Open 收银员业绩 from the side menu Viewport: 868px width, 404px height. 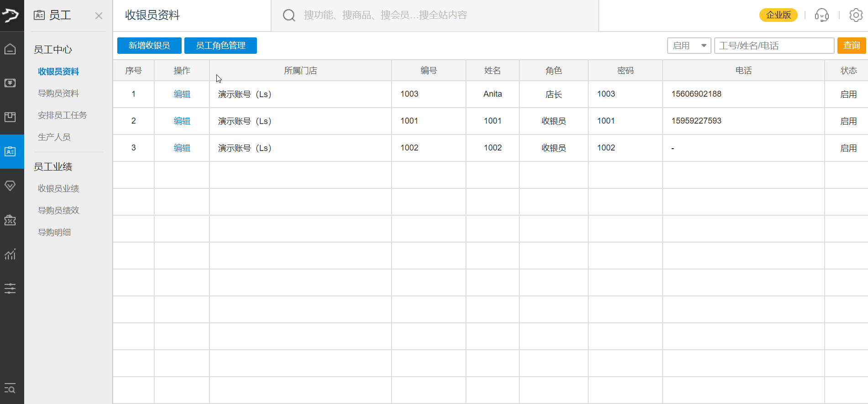point(58,188)
